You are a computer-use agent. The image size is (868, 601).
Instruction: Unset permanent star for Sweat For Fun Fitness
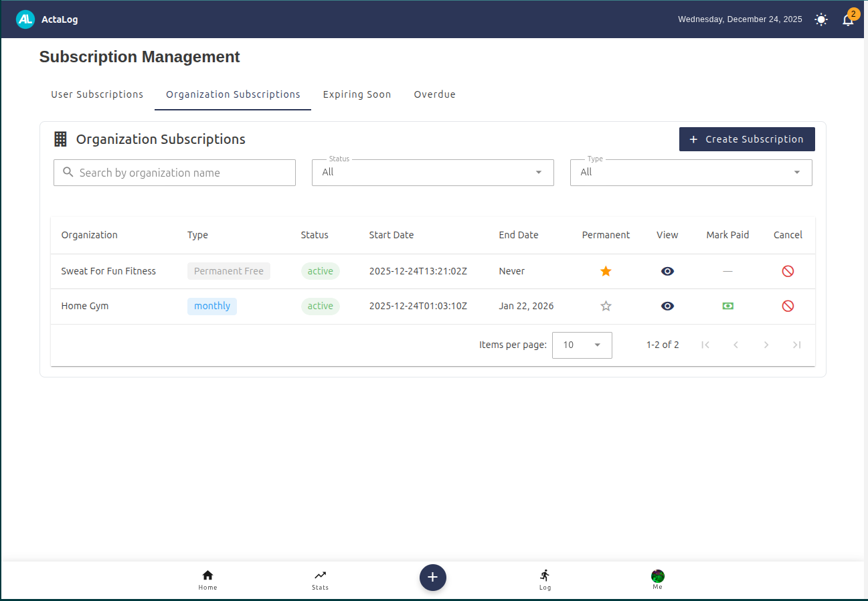(606, 271)
